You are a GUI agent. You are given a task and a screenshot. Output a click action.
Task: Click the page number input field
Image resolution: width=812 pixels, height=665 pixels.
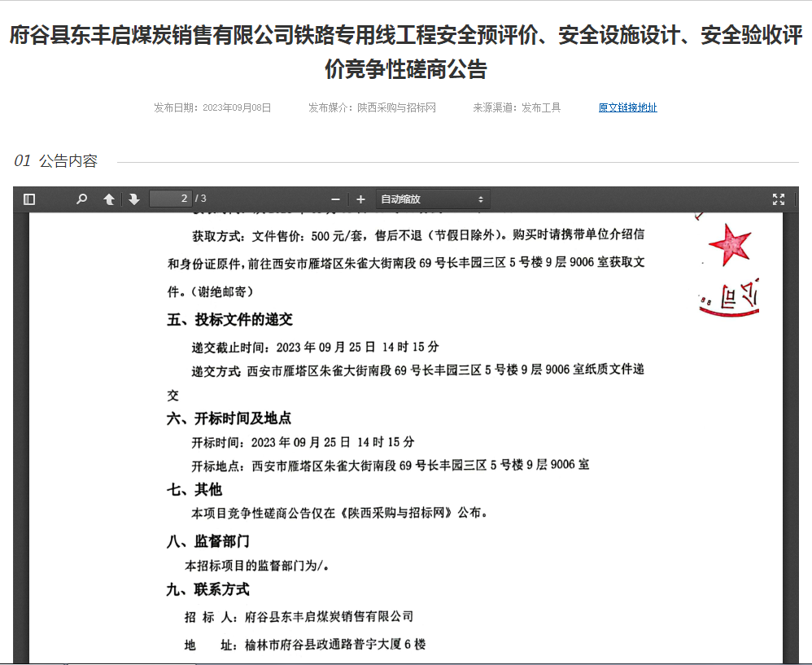170,199
